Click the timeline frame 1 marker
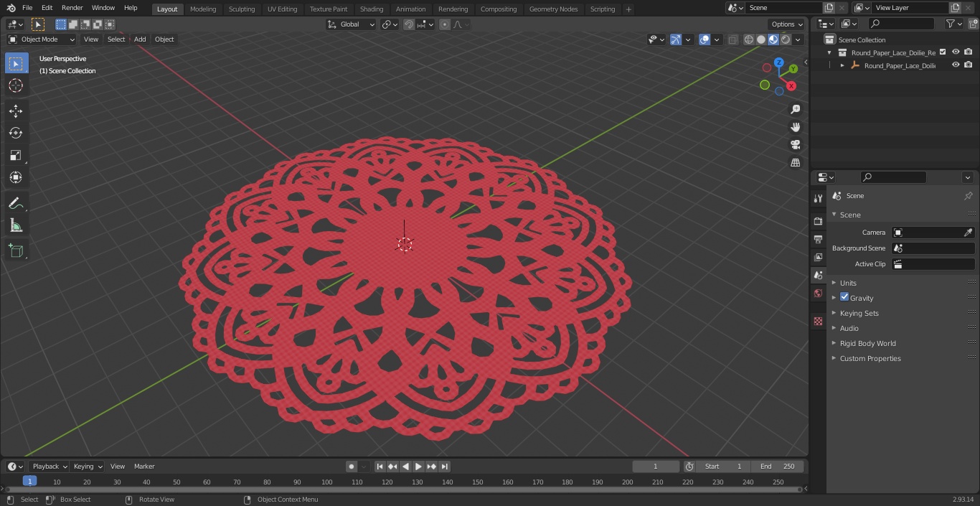The image size is (980, 506). point(29,481)
